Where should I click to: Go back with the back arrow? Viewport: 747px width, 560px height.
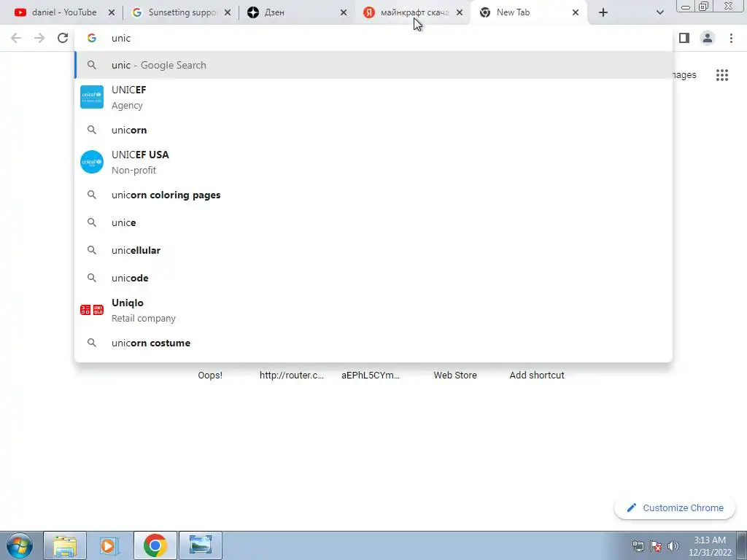tap(16, 38)
